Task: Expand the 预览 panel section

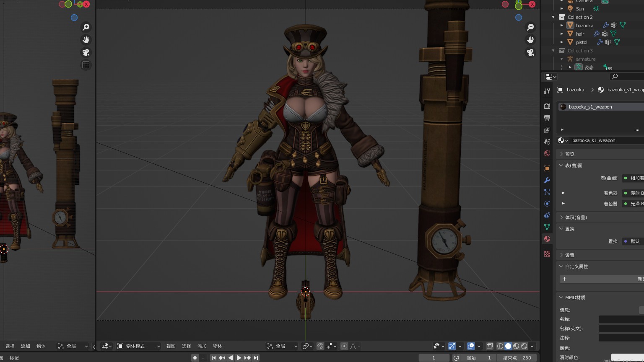Action: point(569,154)
